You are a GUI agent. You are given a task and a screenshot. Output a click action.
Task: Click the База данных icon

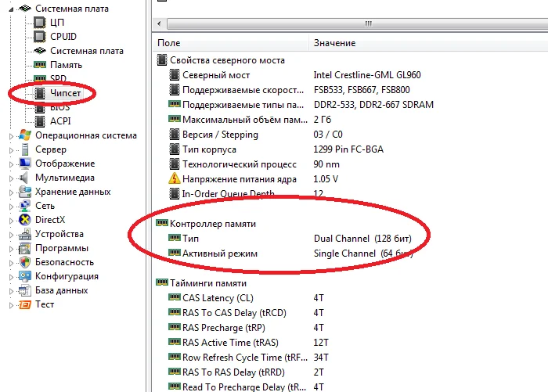click(x=25, y=290)
